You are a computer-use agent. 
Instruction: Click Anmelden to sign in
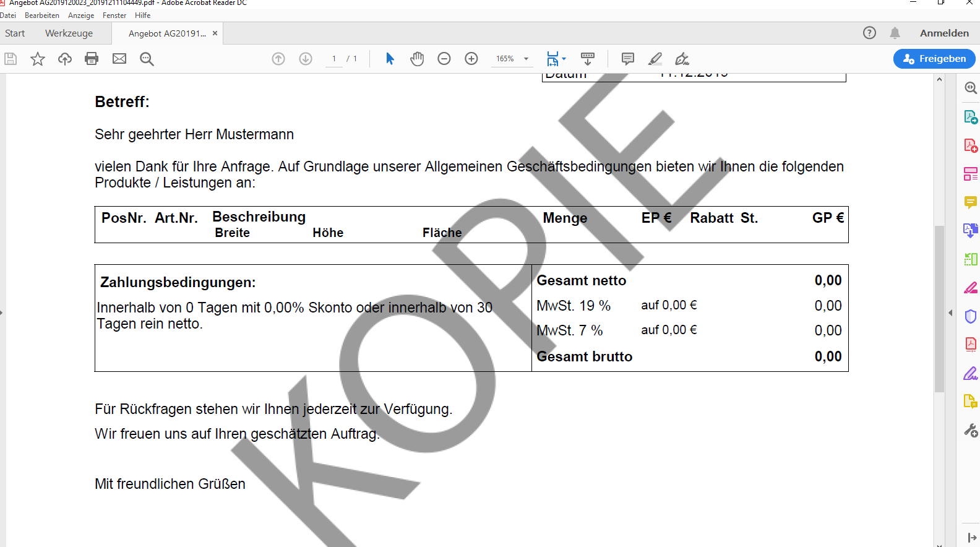pyautogui.click(x=944, y=33)
